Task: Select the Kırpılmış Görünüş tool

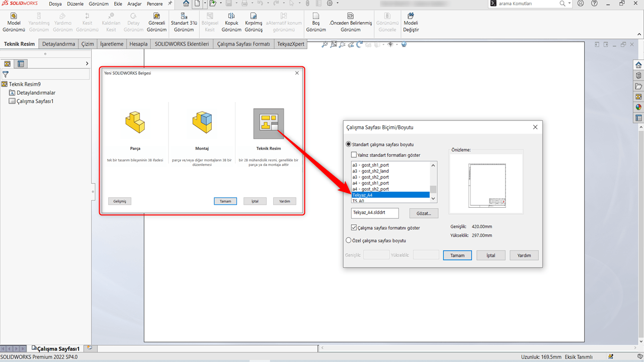Action: (x=254, y=23)
